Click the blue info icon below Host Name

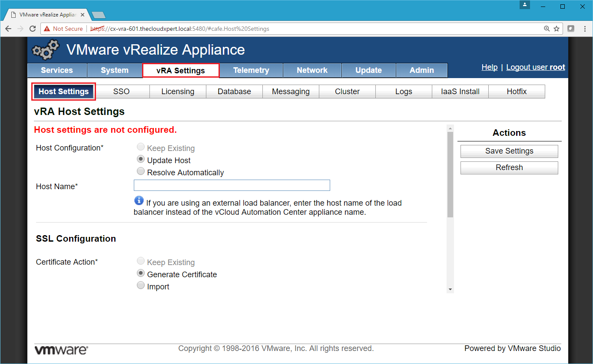coord(139,200)
